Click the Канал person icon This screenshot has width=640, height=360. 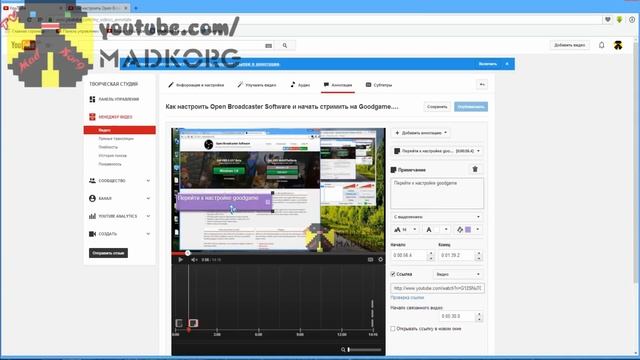click(92, 198)
